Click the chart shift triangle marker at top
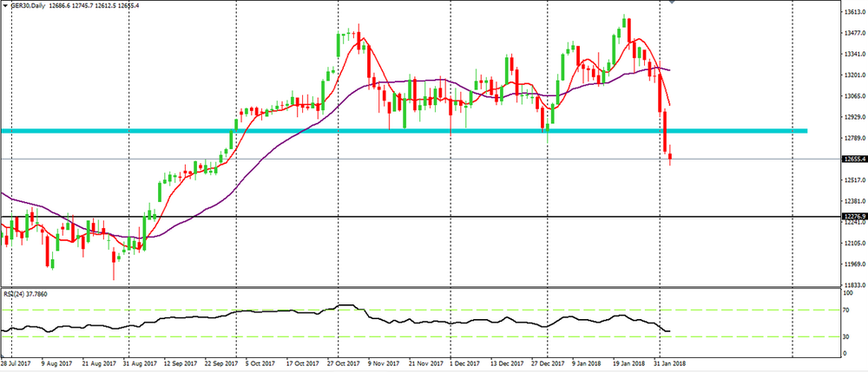 click(670, 3)
